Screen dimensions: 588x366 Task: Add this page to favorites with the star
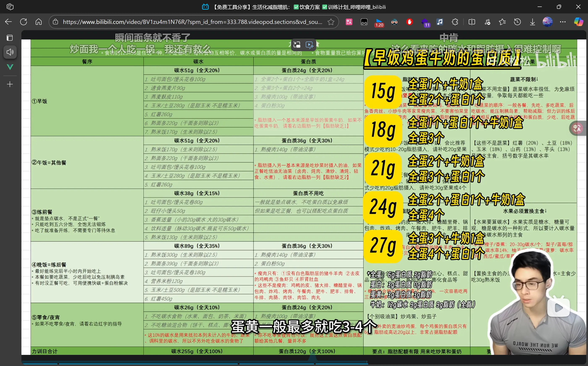(x=331, y=22)
